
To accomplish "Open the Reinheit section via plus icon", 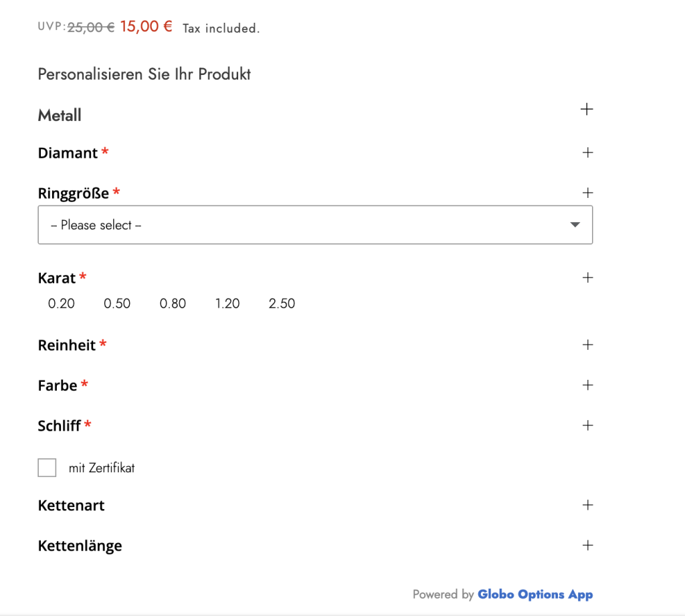I will (587, 344).
